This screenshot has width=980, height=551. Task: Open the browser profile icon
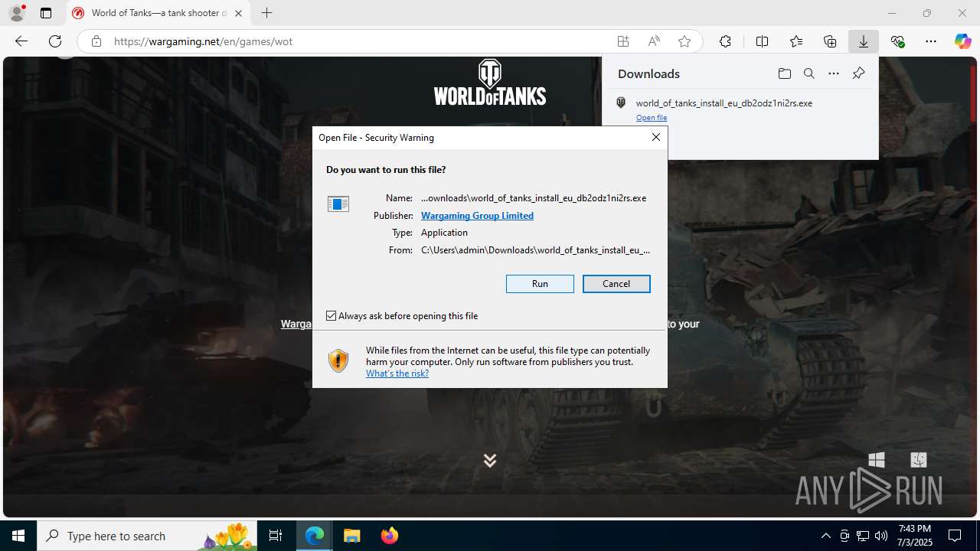tap(17, 13)
